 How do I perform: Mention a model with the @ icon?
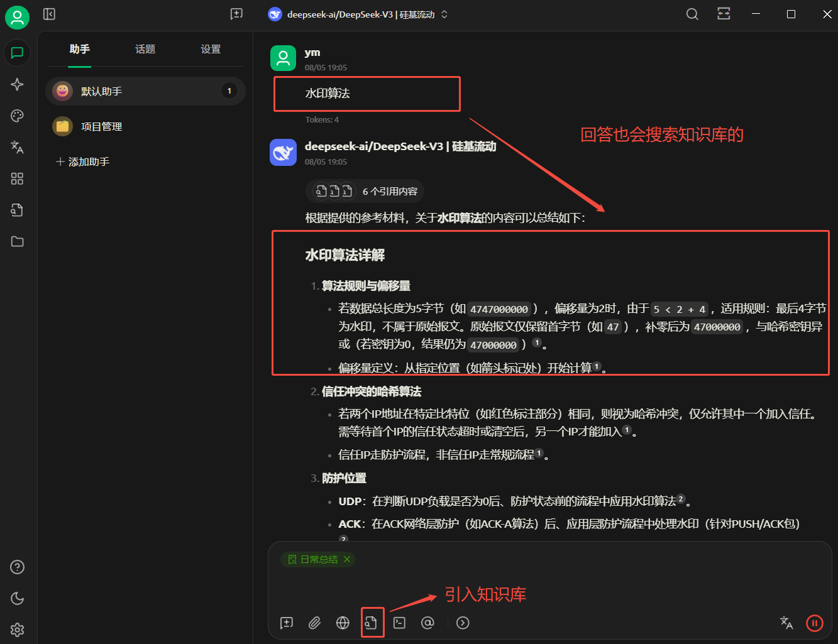428,623
